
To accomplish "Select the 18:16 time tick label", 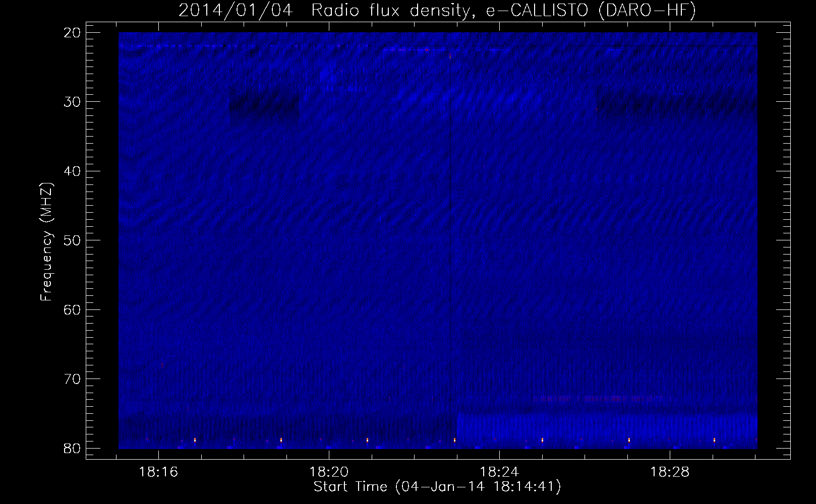I will [159, 472].
